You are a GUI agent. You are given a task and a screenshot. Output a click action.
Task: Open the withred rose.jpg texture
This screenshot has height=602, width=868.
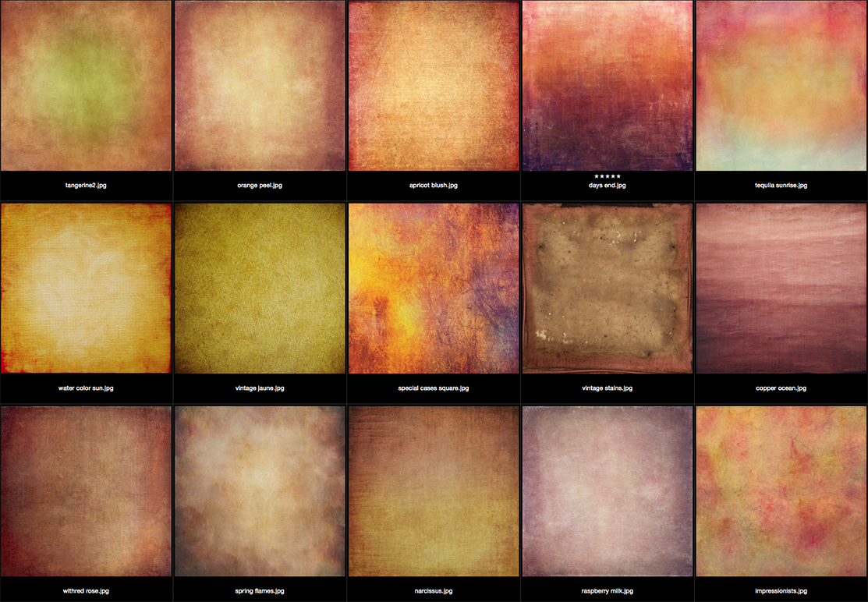coord(86,491)
